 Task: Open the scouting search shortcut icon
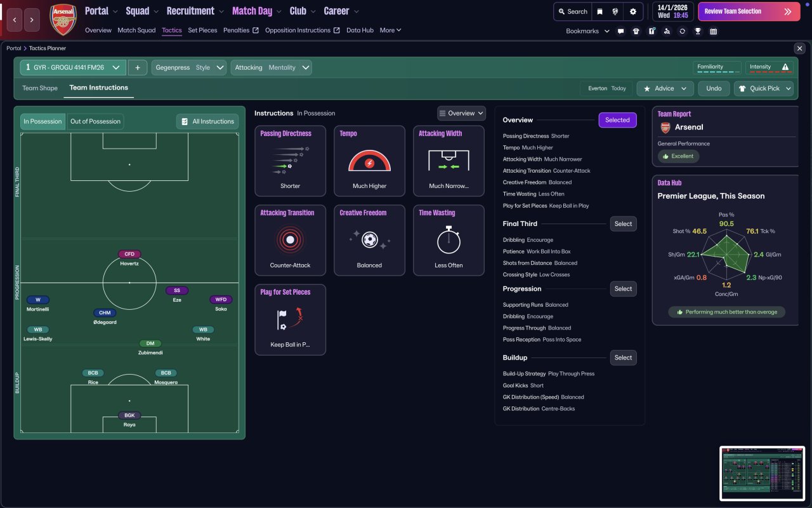click(x=667, y=31)
